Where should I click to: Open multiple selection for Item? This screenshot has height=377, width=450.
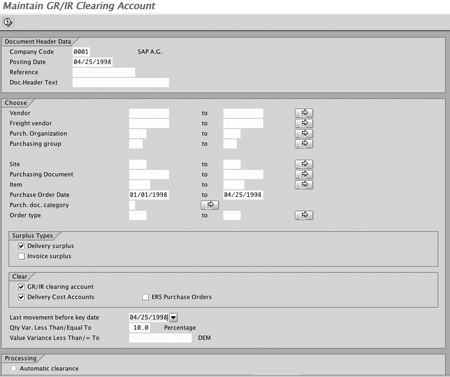pyautogui.click(x=304, y=184)
